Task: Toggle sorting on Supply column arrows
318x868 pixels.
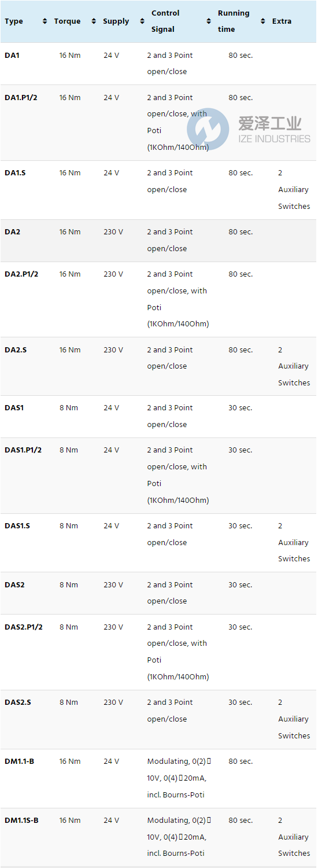Action: (x=142, y=21)
